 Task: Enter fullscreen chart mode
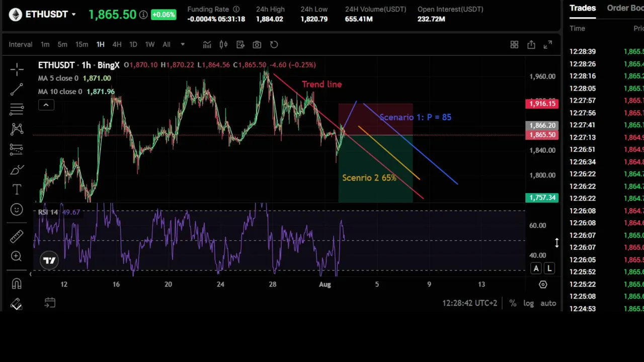click(547, 45)
